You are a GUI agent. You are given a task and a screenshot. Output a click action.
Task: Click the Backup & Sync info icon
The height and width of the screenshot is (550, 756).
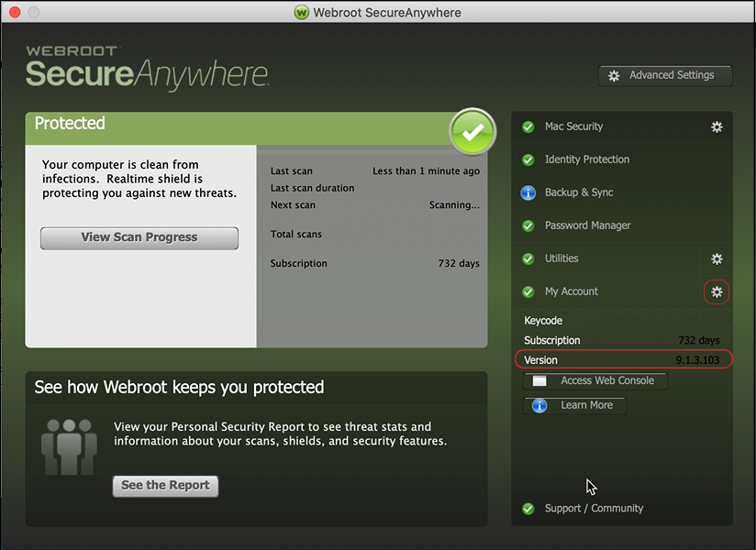pos(529,192)
